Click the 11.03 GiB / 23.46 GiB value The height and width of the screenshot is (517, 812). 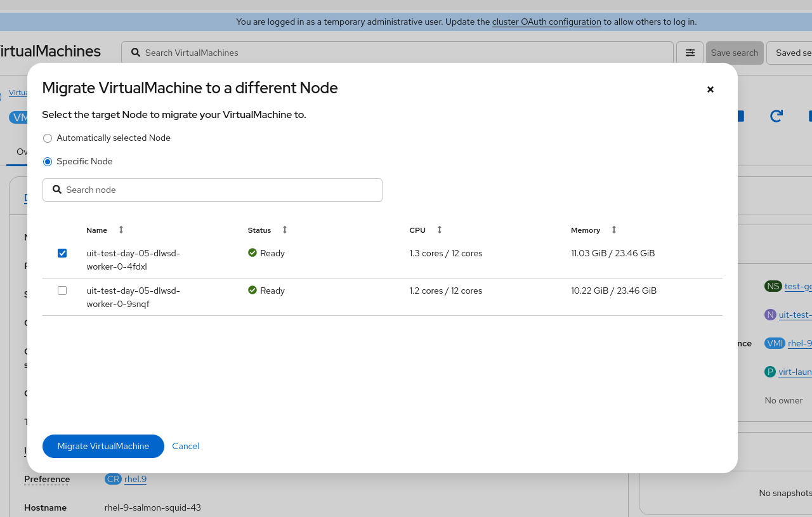click(x=613, y=253)
